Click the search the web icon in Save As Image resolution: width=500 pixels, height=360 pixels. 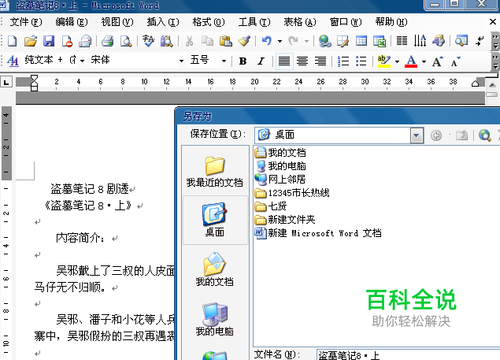pyautogui.click(x=485, y=135)
